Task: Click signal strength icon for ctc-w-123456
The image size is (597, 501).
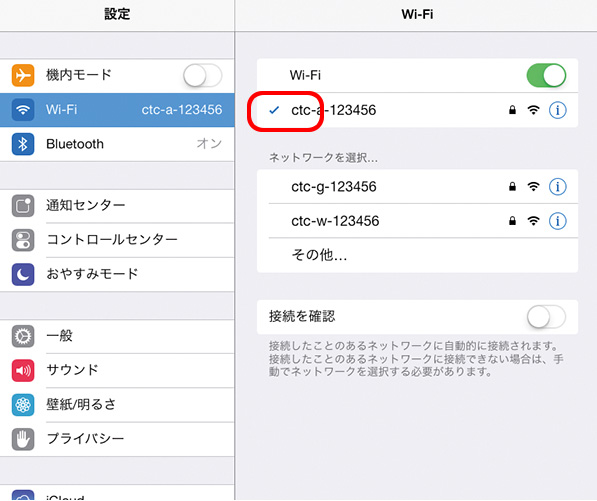Action: (x=533, y=220)
